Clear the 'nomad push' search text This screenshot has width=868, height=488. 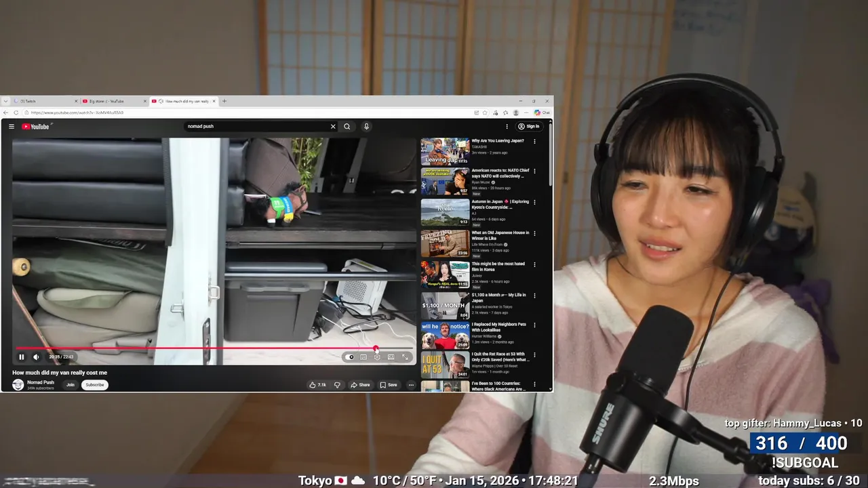click(x=333, y=126)
